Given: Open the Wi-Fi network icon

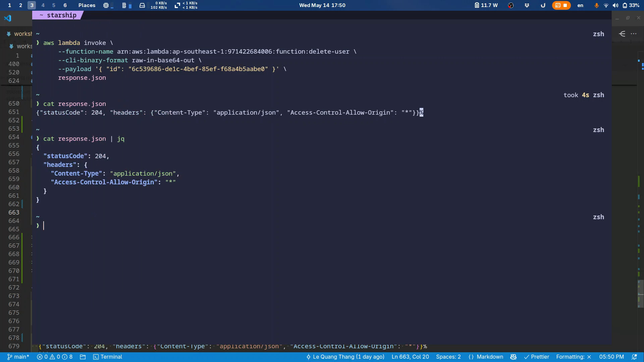Looking at the screenshot, I should tap(606, 5).
